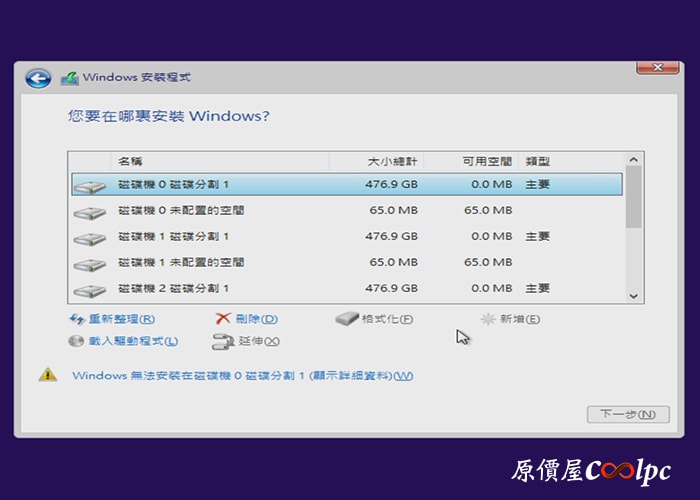Click the drive icon for 磁碟機 0 未配置的空間
Image resolution: width=700 pixels, height=500 pixels.
pos(90,212)
